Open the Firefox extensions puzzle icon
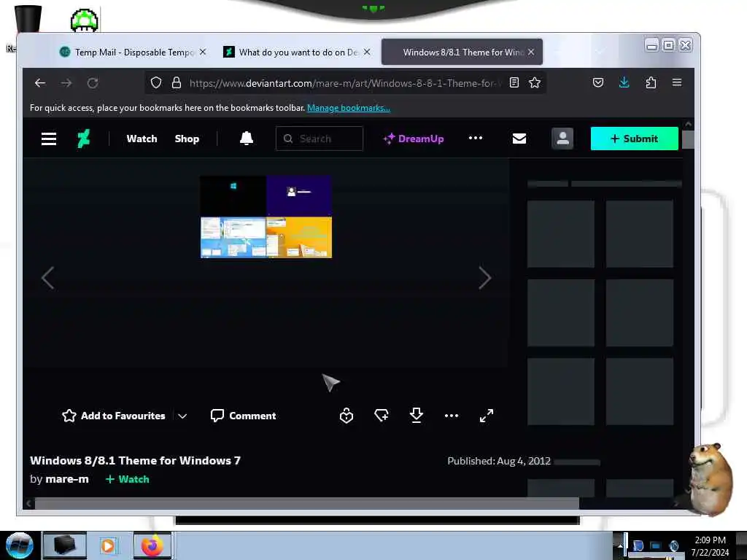The image size is (747, 560). pos(651,83)
